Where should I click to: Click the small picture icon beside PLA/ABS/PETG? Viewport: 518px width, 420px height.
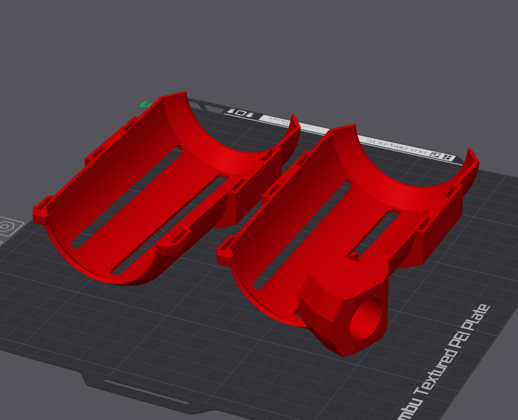click(x=435, y=154)
